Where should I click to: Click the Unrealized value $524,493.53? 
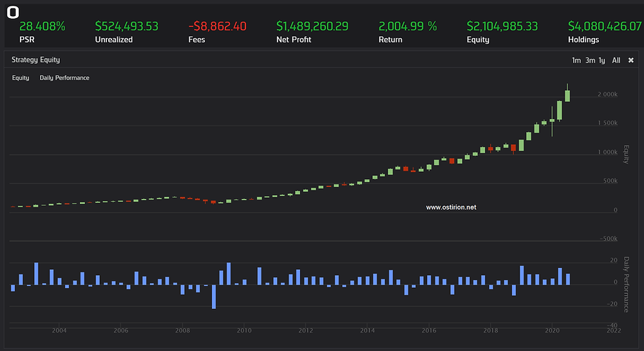(126, 26)
